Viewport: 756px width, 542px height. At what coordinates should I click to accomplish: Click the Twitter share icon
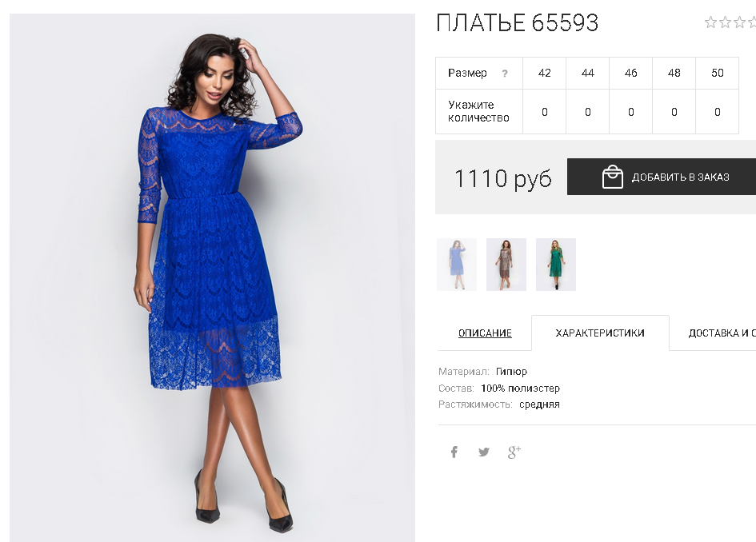click(x=483, y=452)
